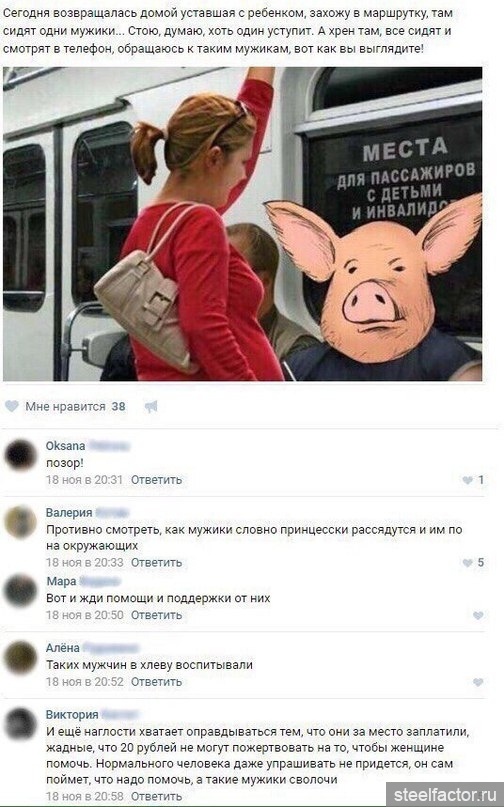Reply to Алёна's comment via Ответить
504x807 pixels.
157,681
